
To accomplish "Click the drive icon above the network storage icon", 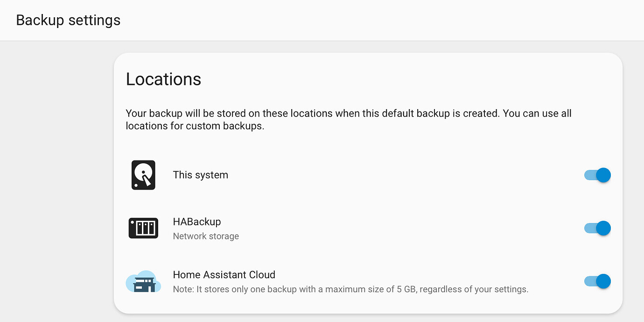I will (143, 175).
